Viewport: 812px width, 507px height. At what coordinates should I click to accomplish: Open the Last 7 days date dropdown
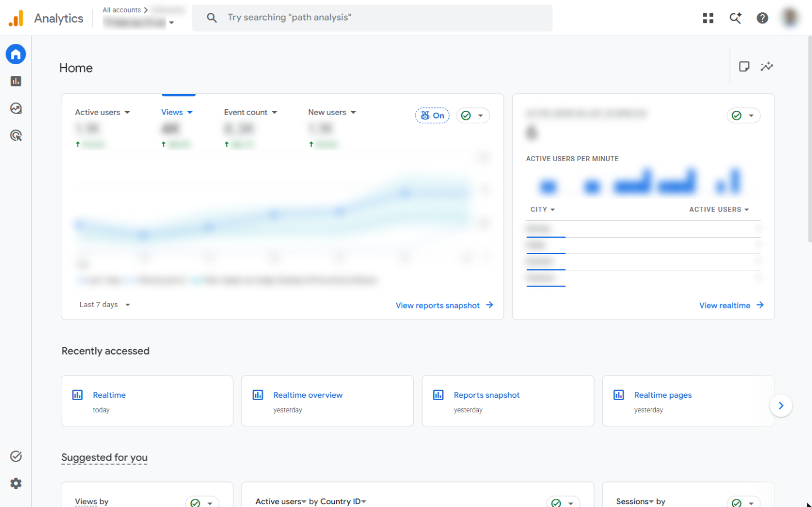(105, 304)
